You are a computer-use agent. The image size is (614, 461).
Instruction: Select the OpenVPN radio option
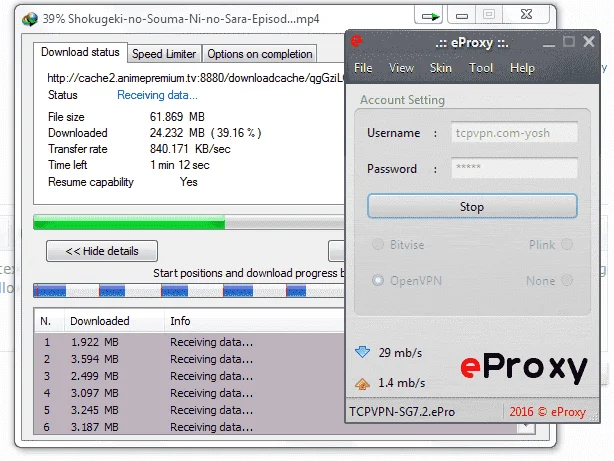[378, 280]
